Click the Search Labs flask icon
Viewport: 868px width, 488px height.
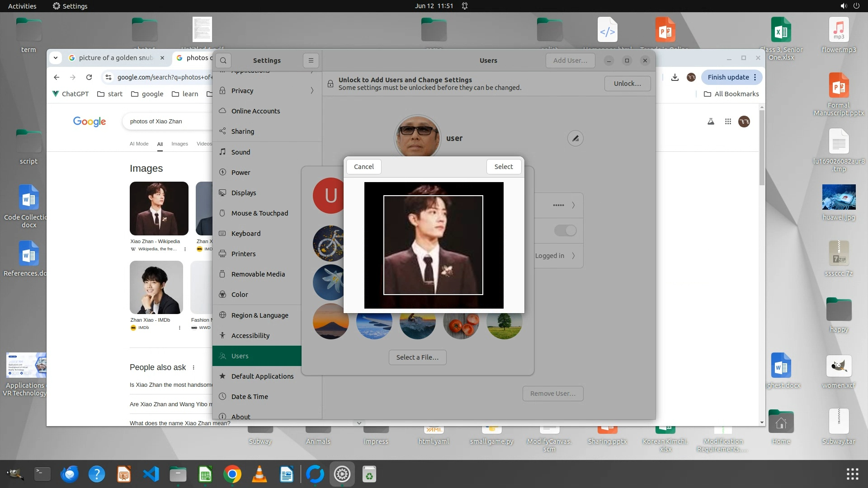[711, 122]
